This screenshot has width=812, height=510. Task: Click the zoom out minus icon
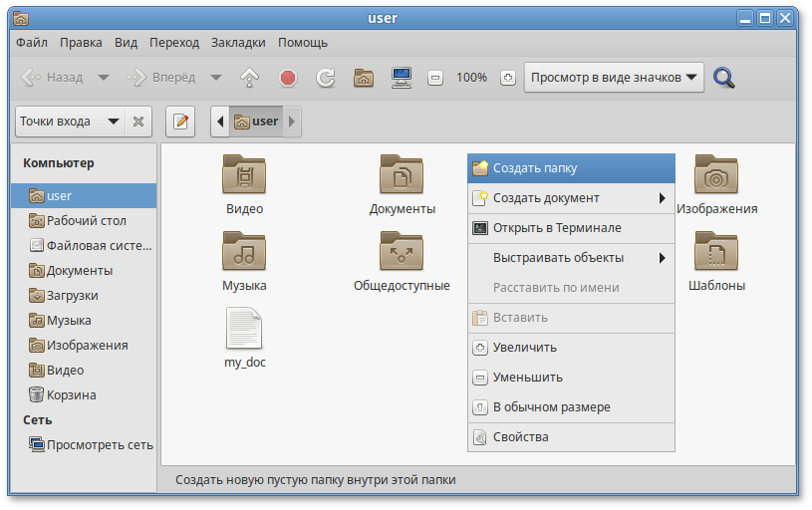pyautogui.click(x=435, y=78)
